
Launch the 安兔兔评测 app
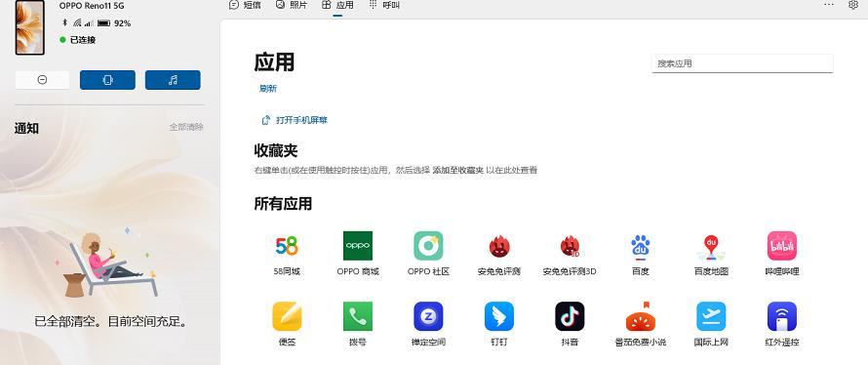[499, 246]
